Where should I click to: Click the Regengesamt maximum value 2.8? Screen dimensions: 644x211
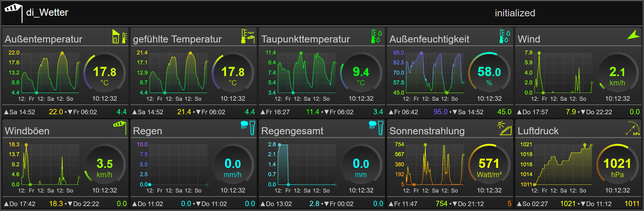tap(314, 204)
